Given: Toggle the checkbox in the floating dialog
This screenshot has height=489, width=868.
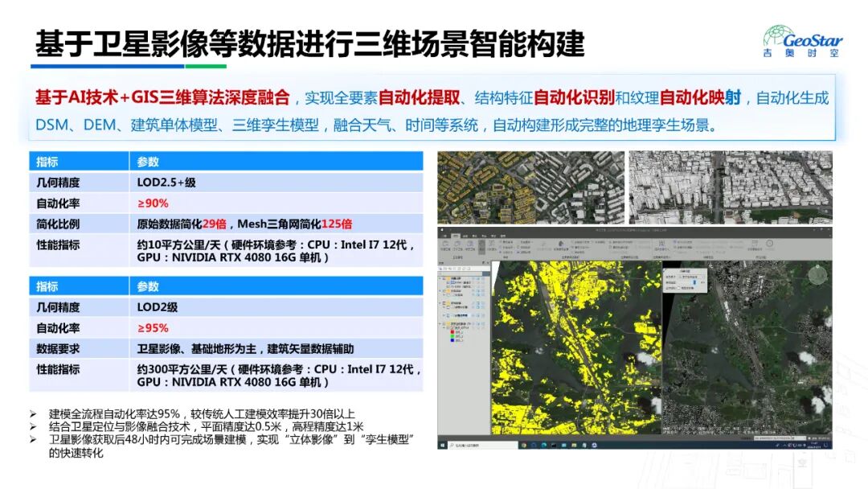Looking at the screenshot, I should 678,288.
